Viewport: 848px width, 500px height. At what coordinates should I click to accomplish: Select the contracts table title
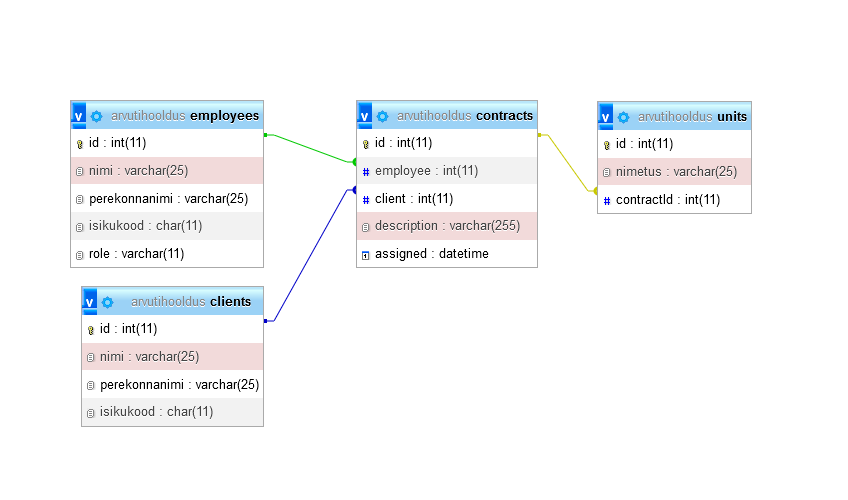504,116
